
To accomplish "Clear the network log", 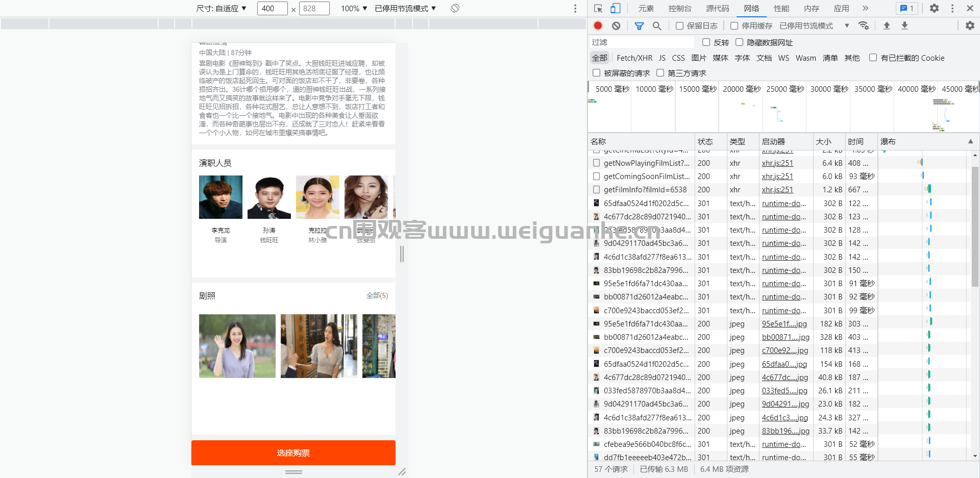I will pos(616,26).
